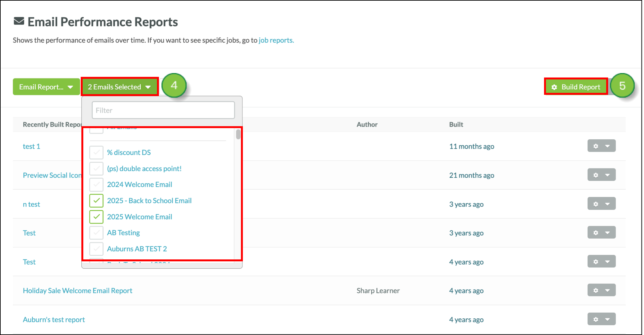The height and width of the screenshot is (335, 644).
Task: Check the AB Testing checkbox
Action: pyautogui.click(x=96, y=233)
